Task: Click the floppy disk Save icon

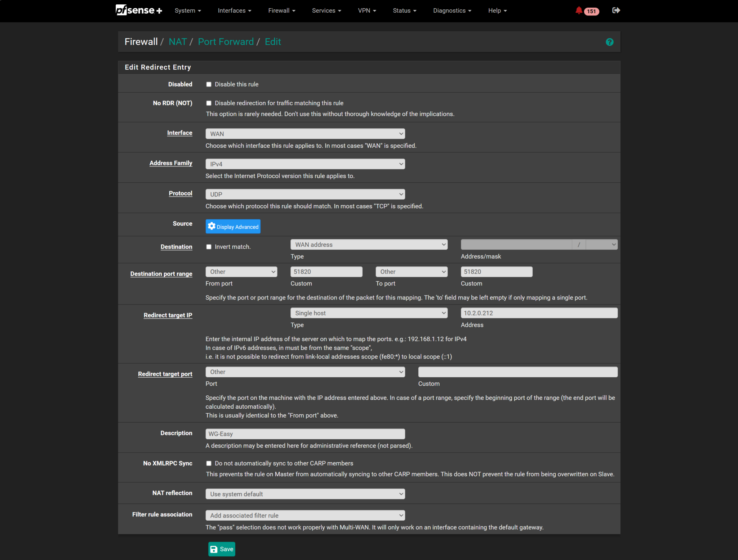Action: tap(214, 549)
